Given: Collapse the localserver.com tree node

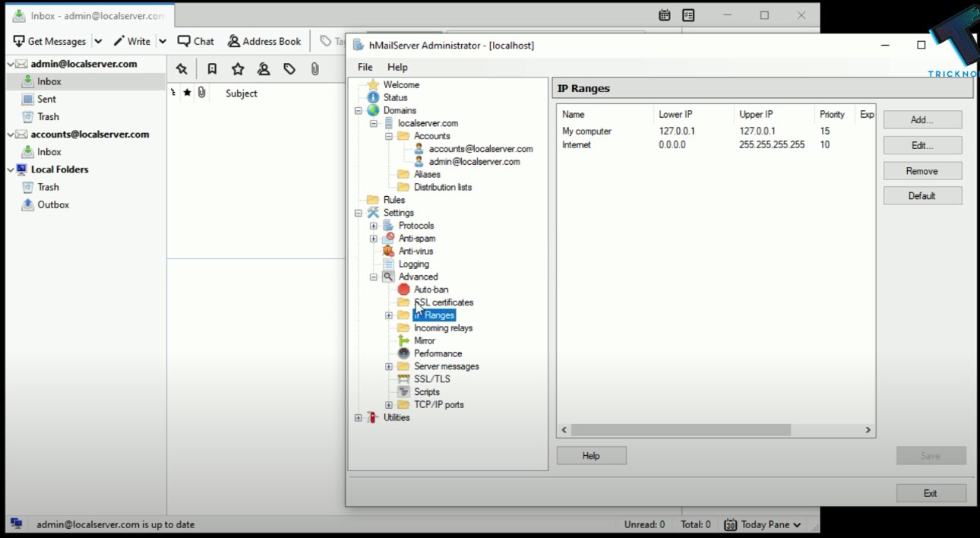Looking at the screenshot, I should tap(374, 123).
